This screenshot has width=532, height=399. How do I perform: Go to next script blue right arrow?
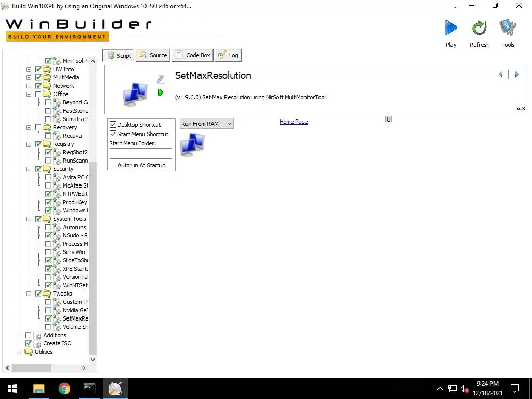click(517, 74)
